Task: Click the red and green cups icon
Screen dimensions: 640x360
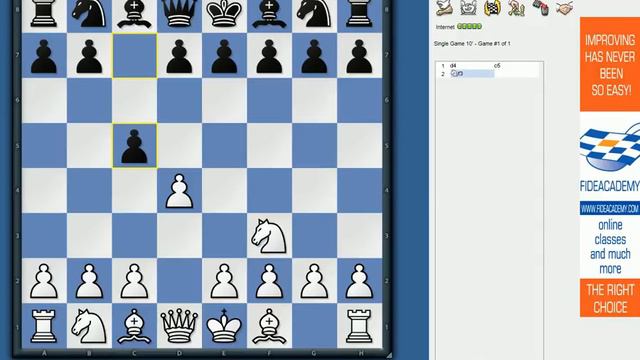Action: click(x=540, y=8)
